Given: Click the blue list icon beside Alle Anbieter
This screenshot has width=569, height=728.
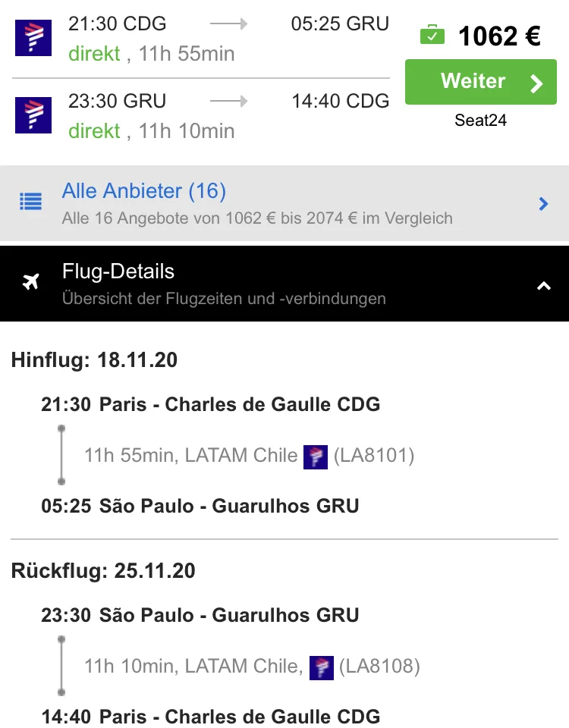Looking at the screenshot, I should (x=30, y=202).
